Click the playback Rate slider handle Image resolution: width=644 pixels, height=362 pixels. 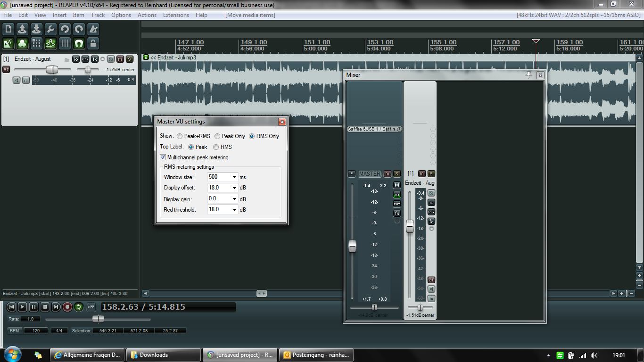pyautogui.click(x=98, y=319)
